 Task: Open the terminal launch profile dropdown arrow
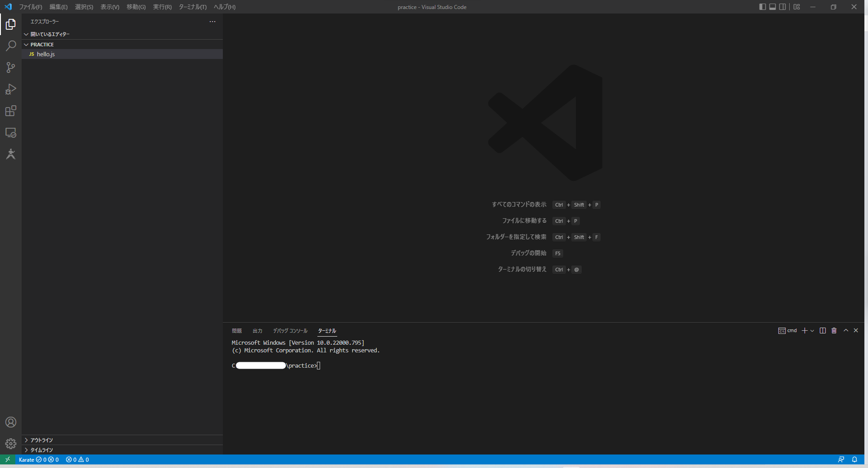pyautogui.click(x=812, y=331)
